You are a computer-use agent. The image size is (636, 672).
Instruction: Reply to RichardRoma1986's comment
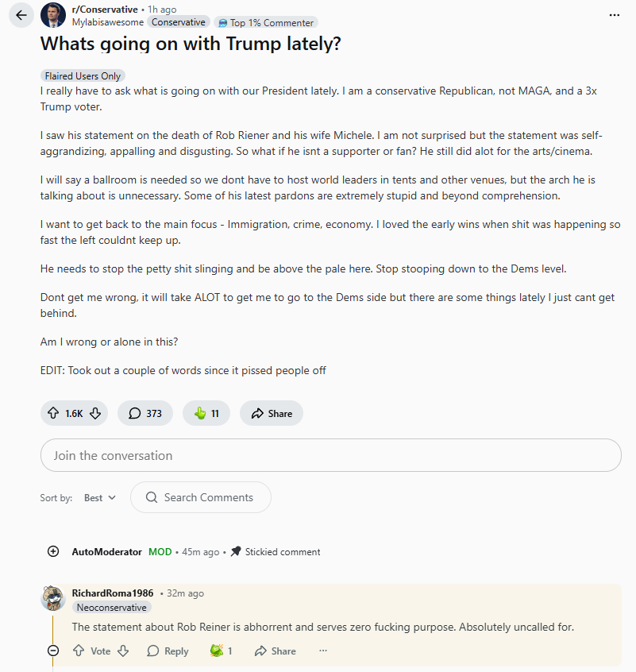pyautogui.click(x=168, y=651)
